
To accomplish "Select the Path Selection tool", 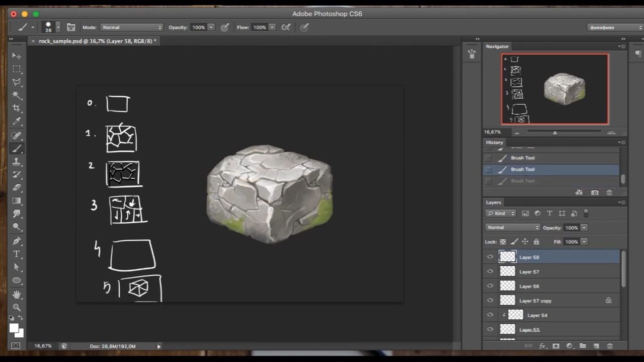I will pos(17,267).
